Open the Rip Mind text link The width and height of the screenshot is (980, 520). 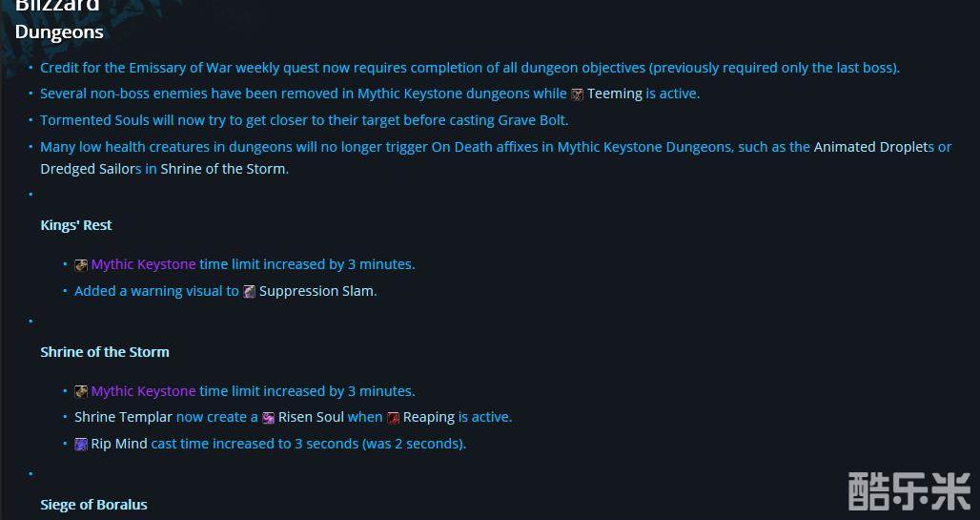pyautogui.click(x=118, y=444)
